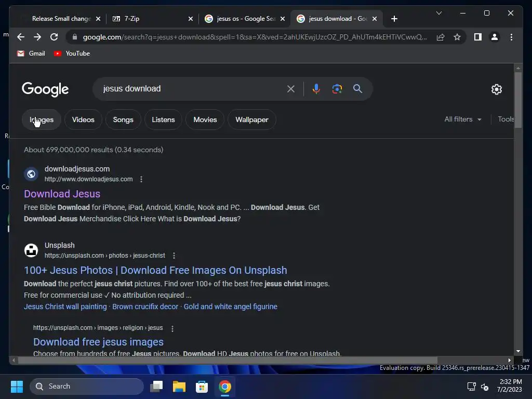Reload the current page
The image size is (532, 399).
[54, 37]
